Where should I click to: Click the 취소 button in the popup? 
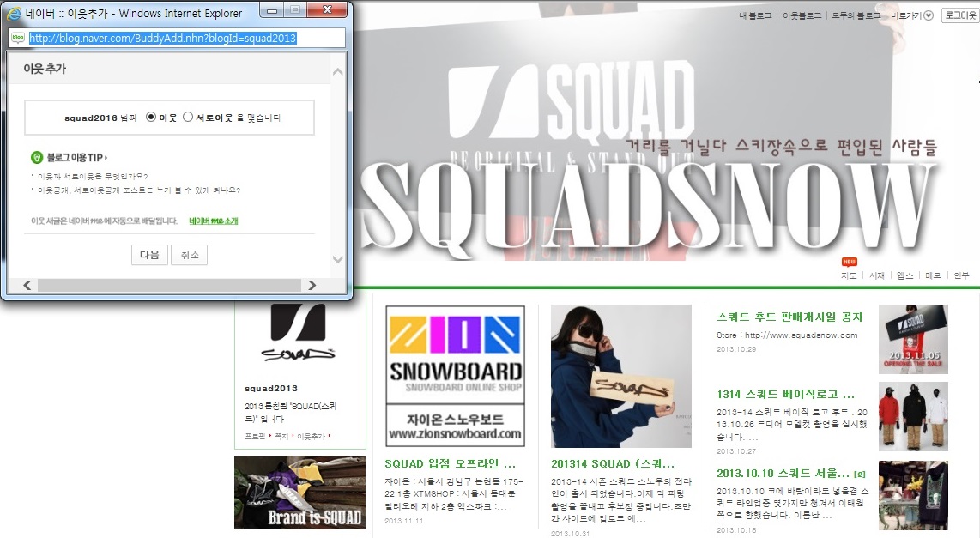[190, 255]
